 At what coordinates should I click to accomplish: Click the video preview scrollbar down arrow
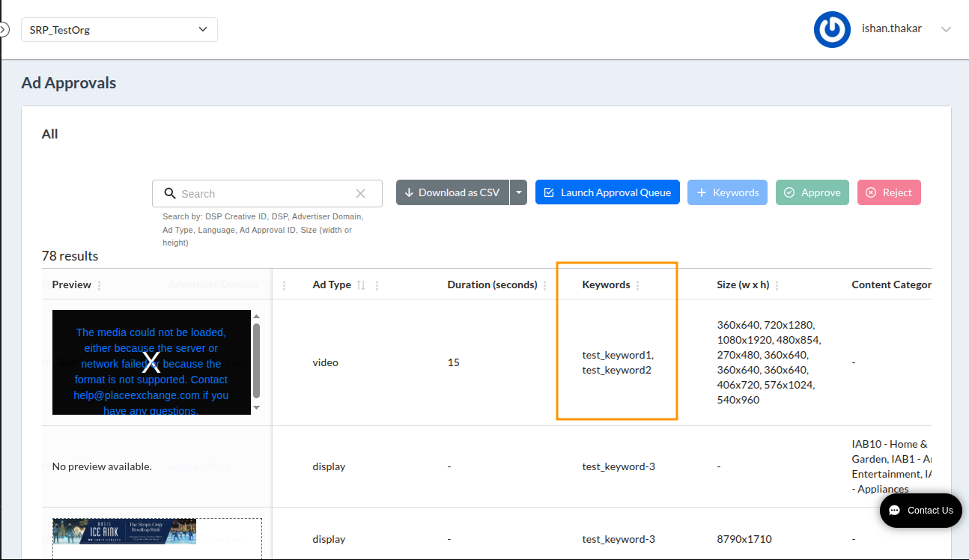256,408
